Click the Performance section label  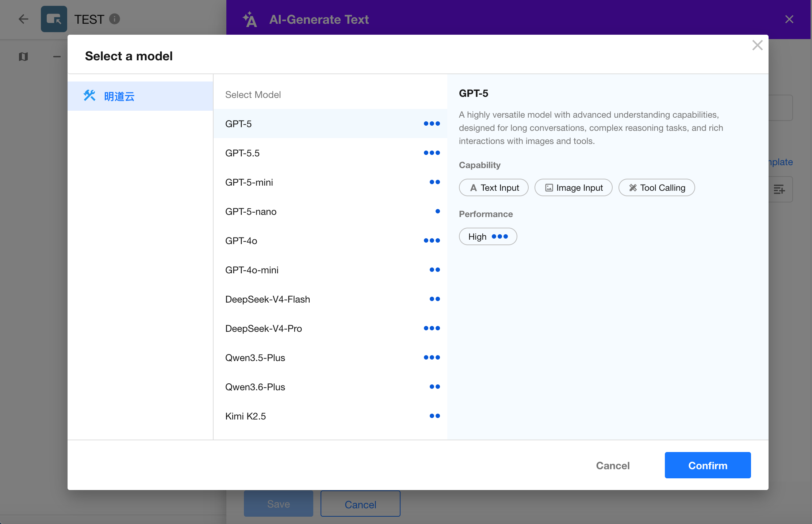pos(486,214)
